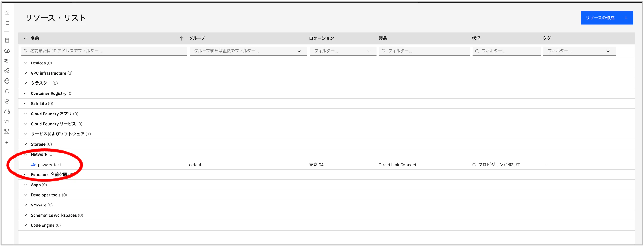
Task: Open the resource list icon in sidebar
Action: (x=7, y=23)
